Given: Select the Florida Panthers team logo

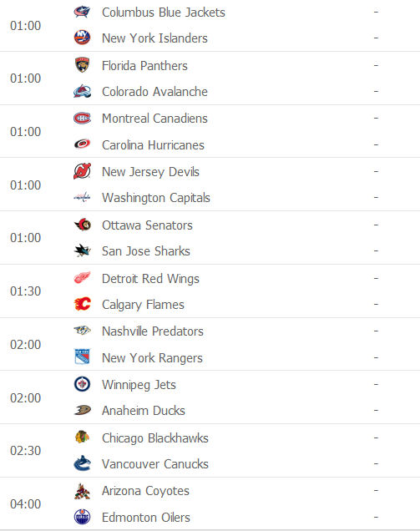Looking at the screenshot, I should point(82,64).
